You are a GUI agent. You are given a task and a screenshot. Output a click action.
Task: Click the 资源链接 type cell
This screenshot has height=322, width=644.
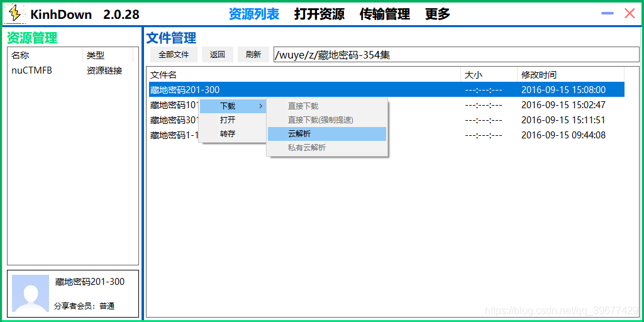(x=104, y=70)
